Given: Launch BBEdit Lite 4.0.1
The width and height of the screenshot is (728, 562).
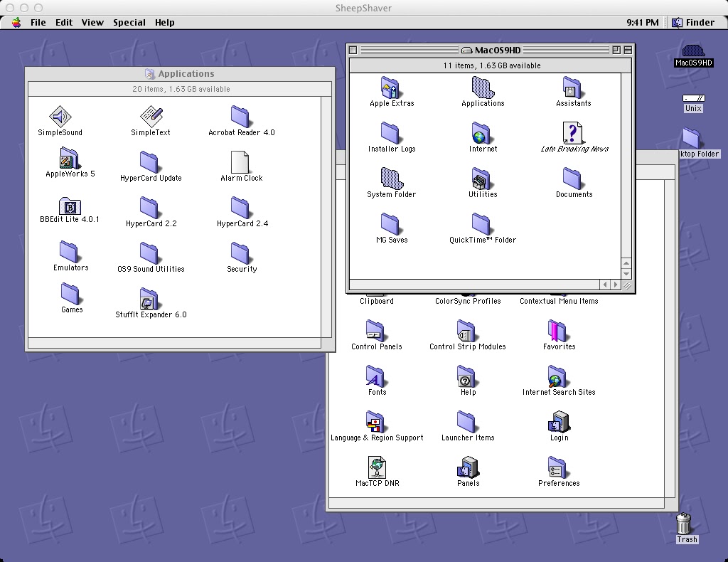Looking at the screenshot, I should point(70,206).
